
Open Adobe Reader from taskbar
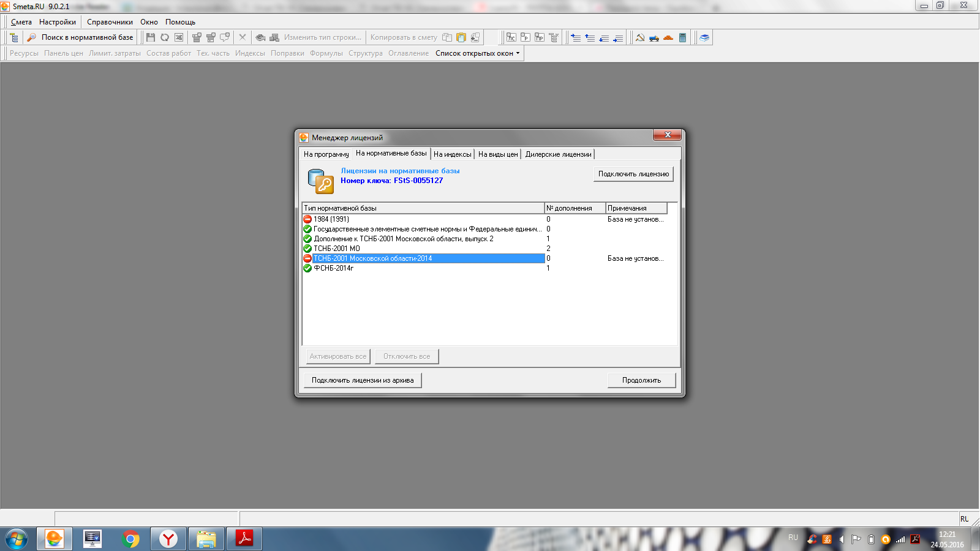tap(244, 539)
